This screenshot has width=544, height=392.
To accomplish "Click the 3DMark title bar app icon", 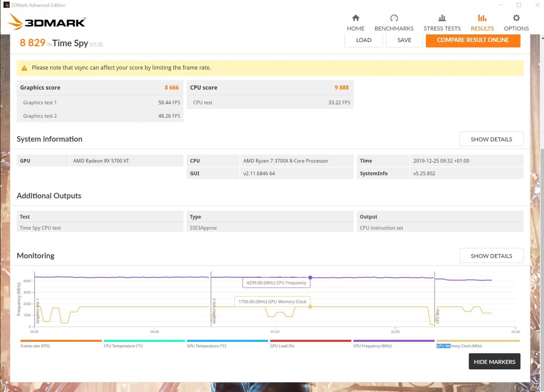I will pyautogui.click(x=6, y=5).
